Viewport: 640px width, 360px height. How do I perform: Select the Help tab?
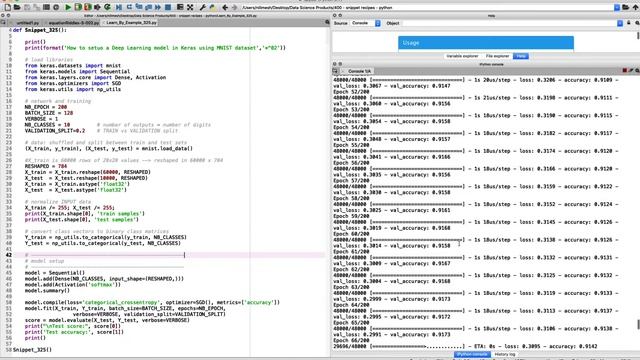click(x=520, y=56)
